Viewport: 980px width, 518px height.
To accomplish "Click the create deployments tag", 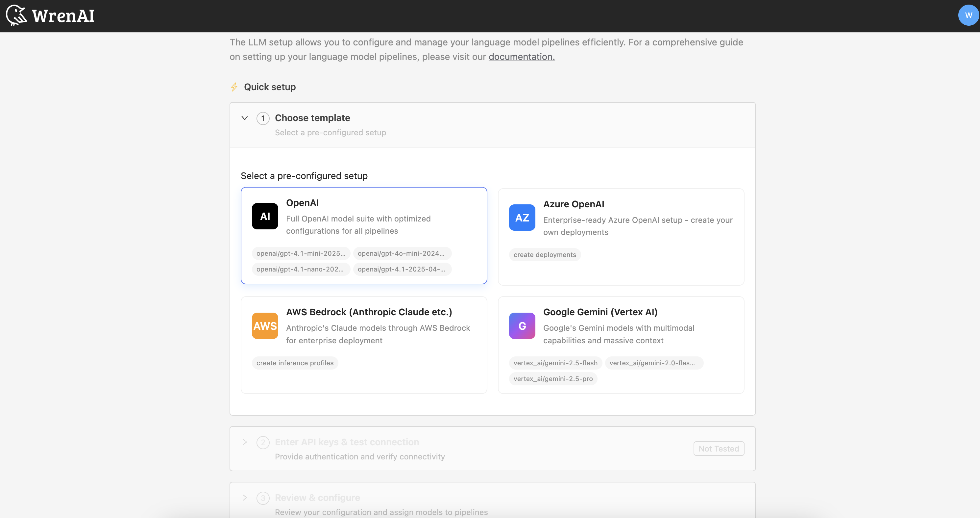I will 545,255.
